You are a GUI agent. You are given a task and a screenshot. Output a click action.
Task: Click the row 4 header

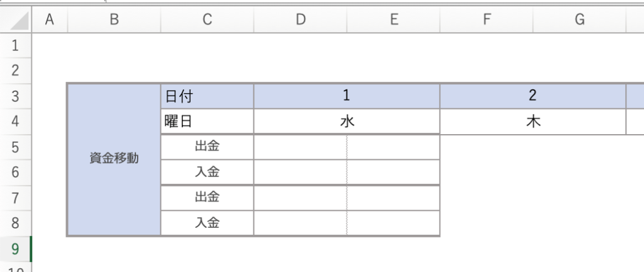(x=15, y=122)
